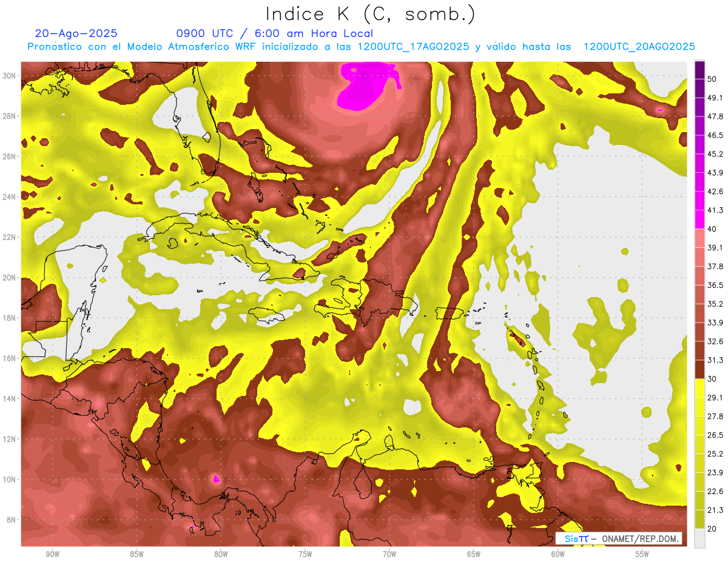This screenshot has height=562, width=728.
Task: Click the '16N' latitude label
Action: pyautogui.click(x=10, y=358)
